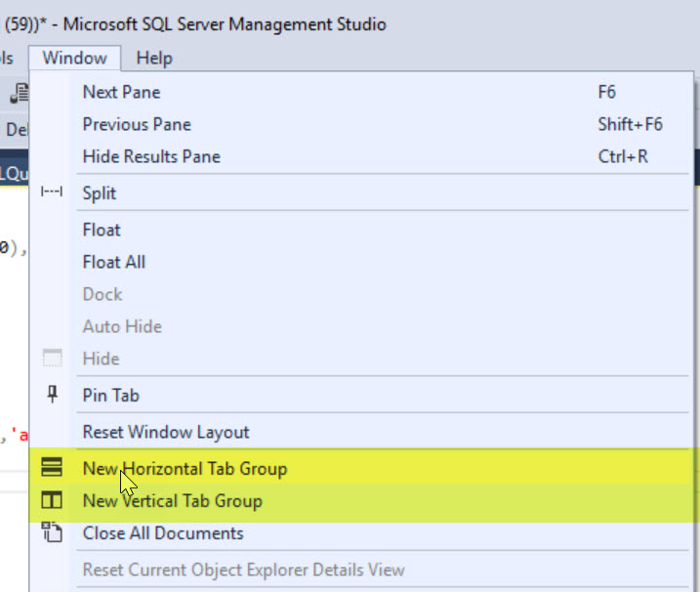Select Float All in the Window menu
Screen dimensions: 700x592
click(x=114, y=262)
